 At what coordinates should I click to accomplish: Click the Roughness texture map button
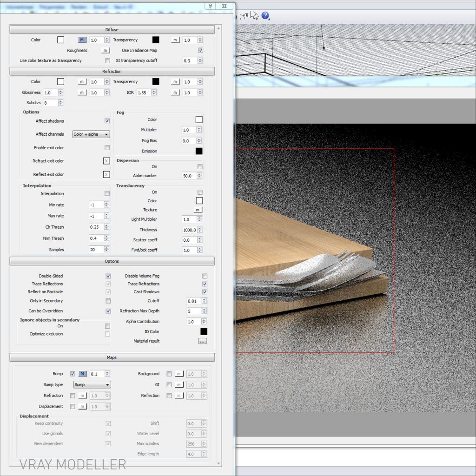(106, 50)
